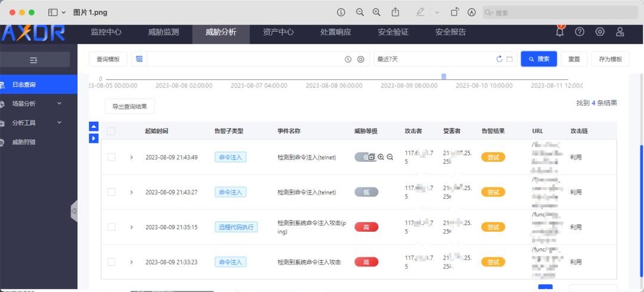
Task: Expand the 分析工具 sidebar menu
Action: point(59,122)
